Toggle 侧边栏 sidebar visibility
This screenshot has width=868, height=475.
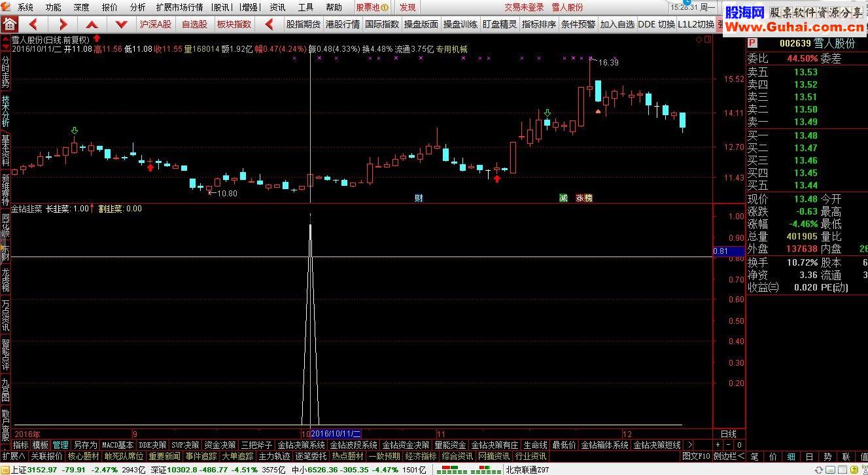click(x=729, y=456)
